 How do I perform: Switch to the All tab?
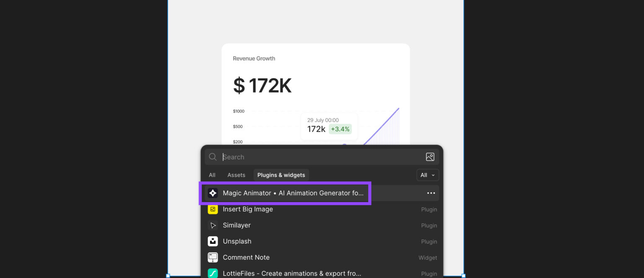point(212,175)
